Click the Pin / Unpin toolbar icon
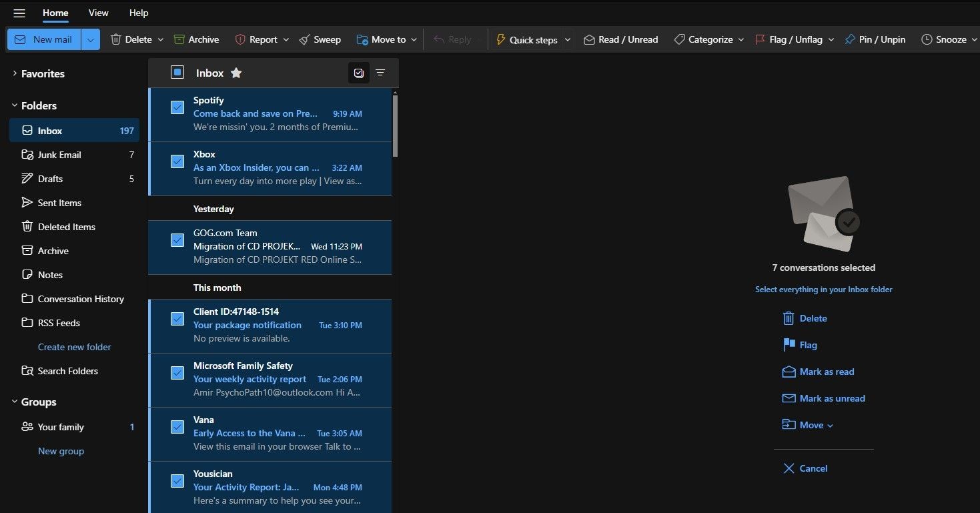The image size is (980, 513). (x=849, y=39)
